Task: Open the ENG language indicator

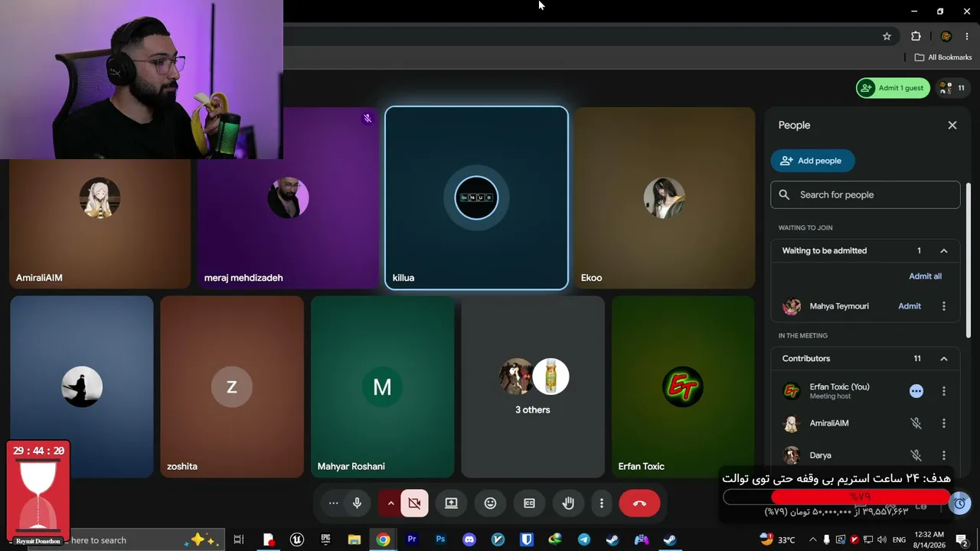Action: pyautogui.click(x=900, y=540)
